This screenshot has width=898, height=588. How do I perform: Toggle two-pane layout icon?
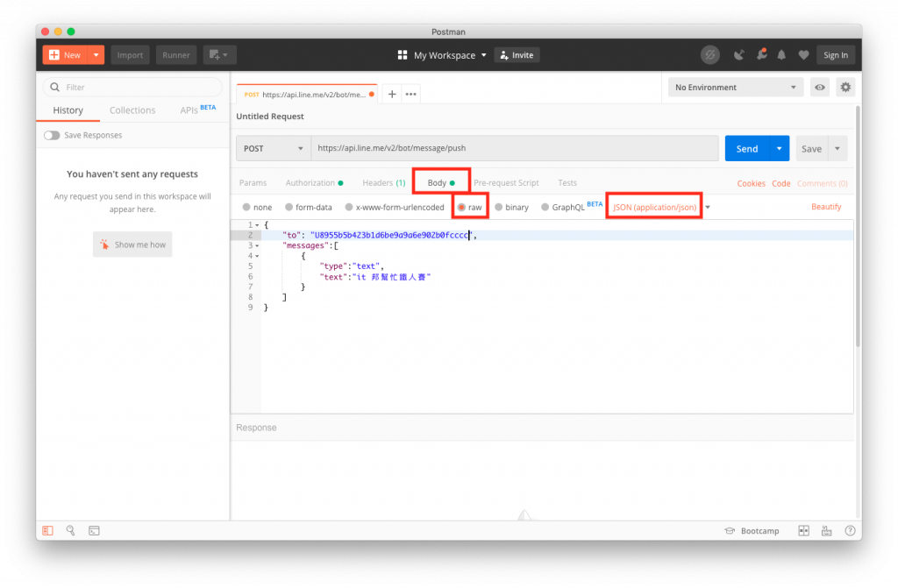coord(803,531)
